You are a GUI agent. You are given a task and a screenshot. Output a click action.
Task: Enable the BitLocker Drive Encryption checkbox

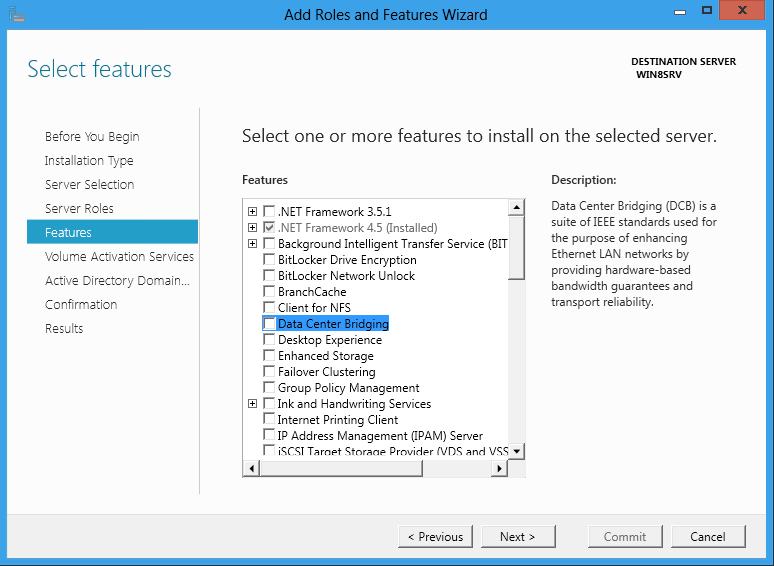point(269,260)
